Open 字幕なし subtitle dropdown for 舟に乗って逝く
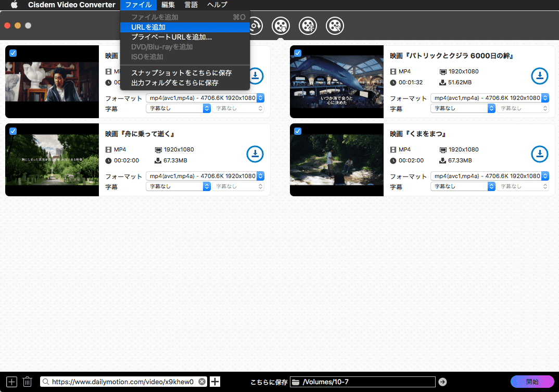This screenshot has width=559, height=392. point(178,186)
